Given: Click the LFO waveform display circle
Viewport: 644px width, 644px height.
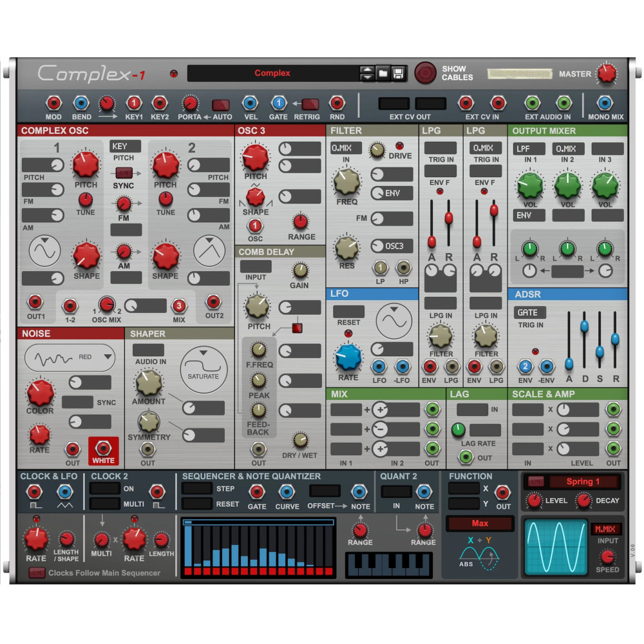Looking at the screenshot, I should coord(393,321).
